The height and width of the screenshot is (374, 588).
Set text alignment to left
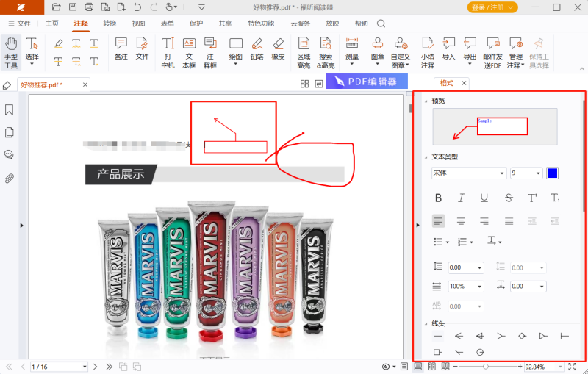[438, 221]
